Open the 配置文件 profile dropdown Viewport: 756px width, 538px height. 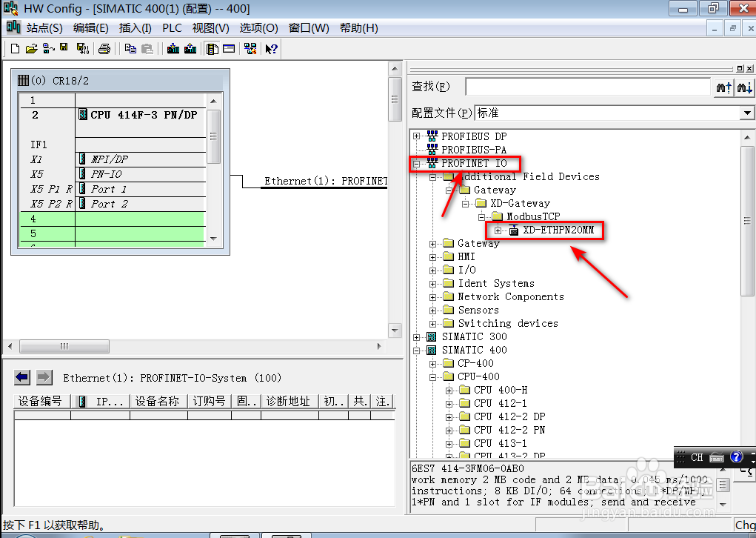pyautogui.click(x=747, y=113)
